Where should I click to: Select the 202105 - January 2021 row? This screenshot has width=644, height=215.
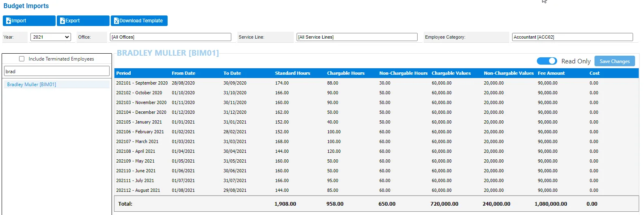(376, 122)
